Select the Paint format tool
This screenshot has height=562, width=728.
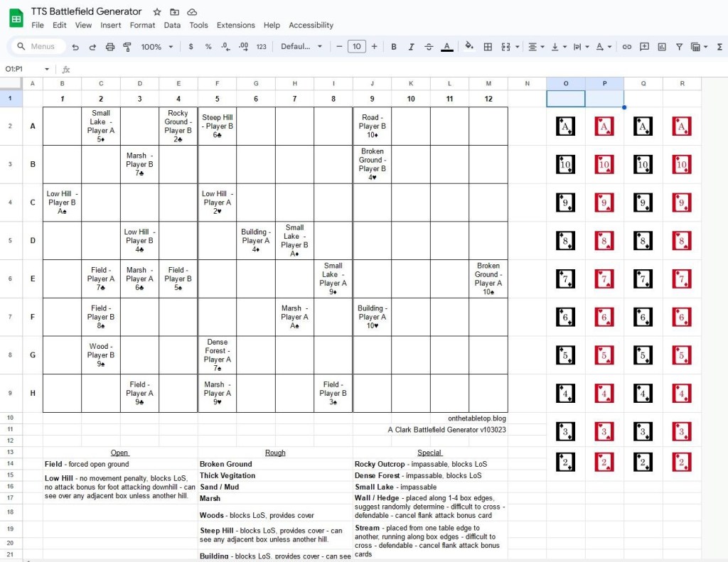[128, 47]
